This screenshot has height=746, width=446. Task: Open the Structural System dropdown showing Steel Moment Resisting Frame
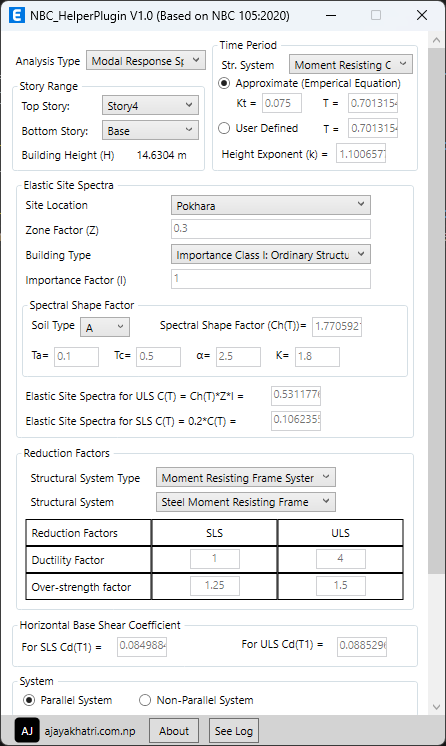(x=246, y=502)
